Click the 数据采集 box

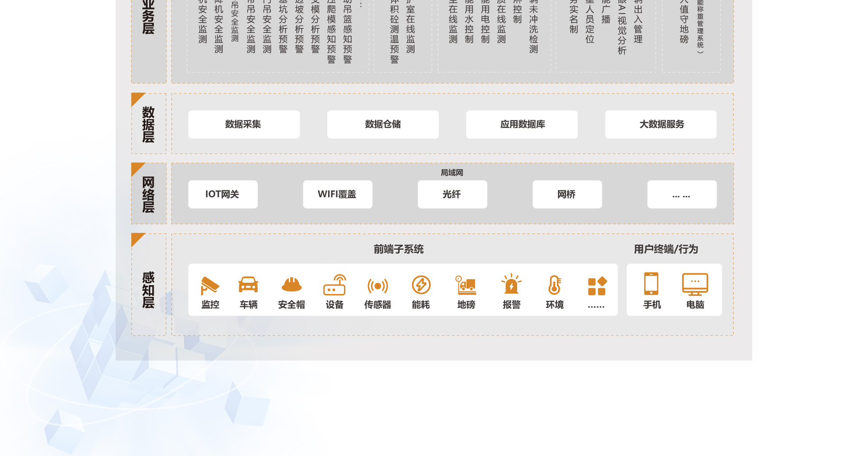point(244,124)
